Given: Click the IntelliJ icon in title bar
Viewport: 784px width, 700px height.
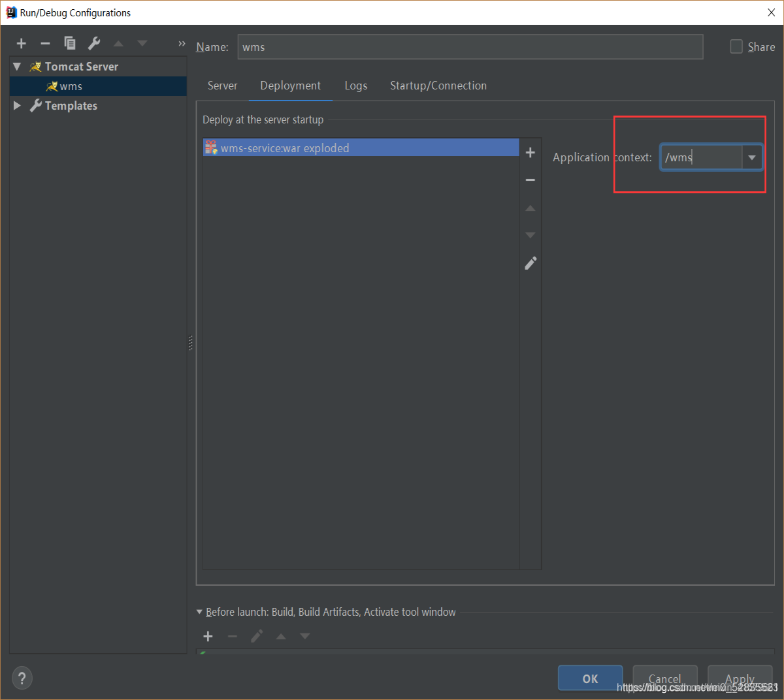Looking at the screenshot, I should (x=11, y=12).
